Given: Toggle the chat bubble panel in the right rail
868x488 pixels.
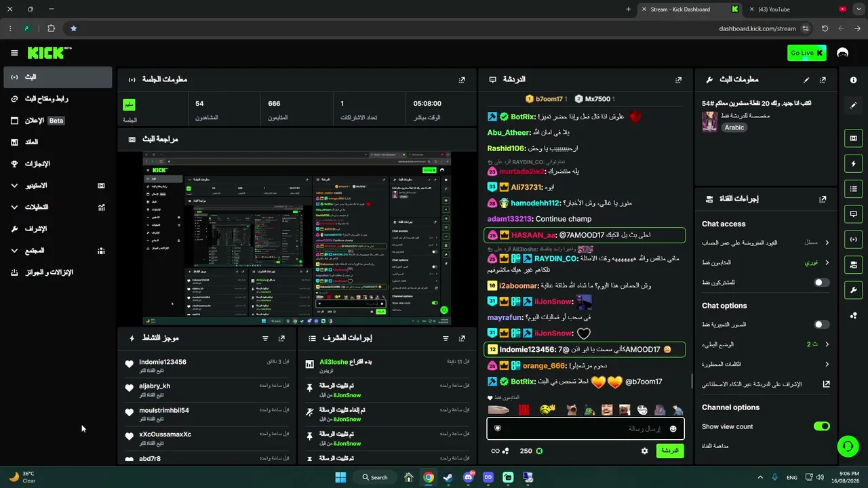Looking at the screenshot, I should [853, 213].
